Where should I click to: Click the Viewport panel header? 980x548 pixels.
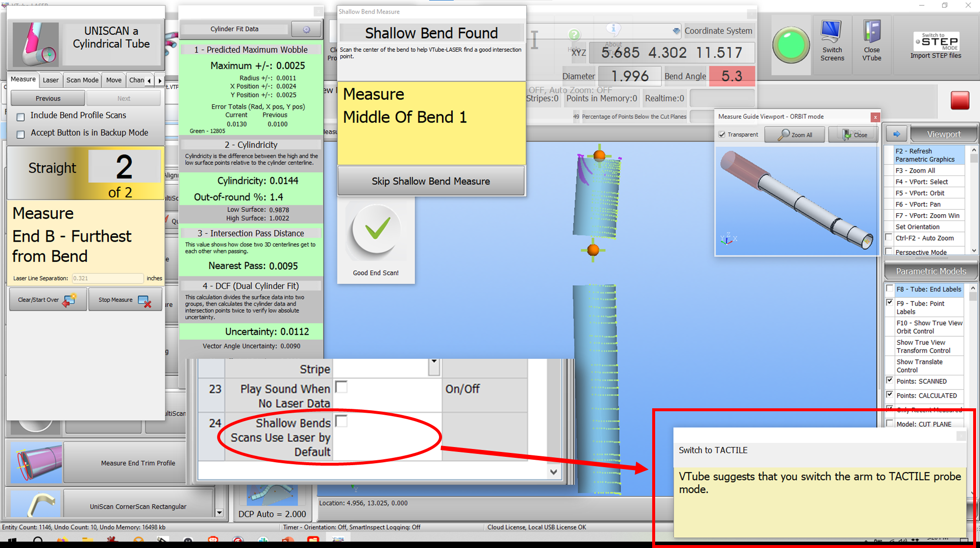pos(943,134)
